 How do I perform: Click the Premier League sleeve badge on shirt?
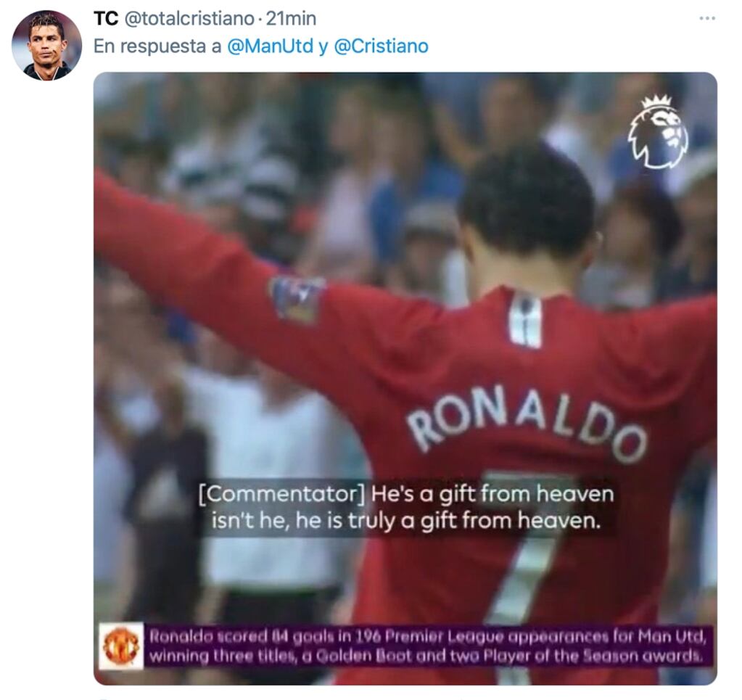[x=296, y=299]
